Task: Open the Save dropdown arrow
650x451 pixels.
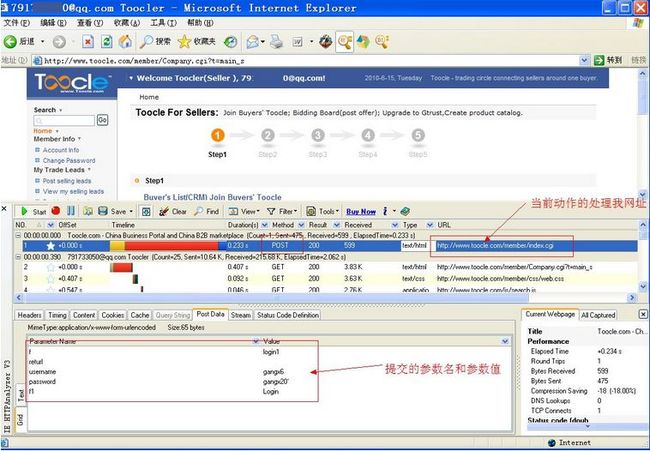Action: click(x=131, y=211)
